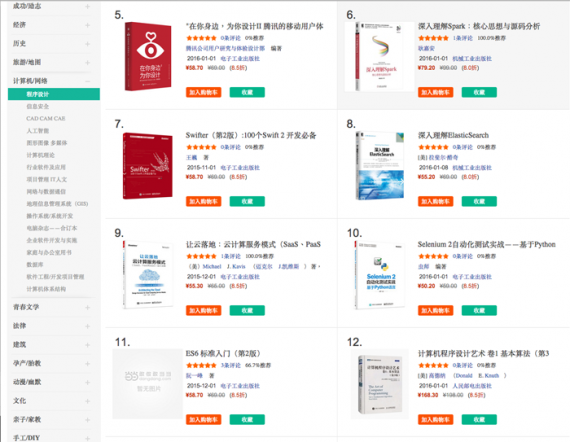Click the red 在你身边为你设计 book cover
The image size is (570, 442).
pyautogui.click(x=148, y=56)
